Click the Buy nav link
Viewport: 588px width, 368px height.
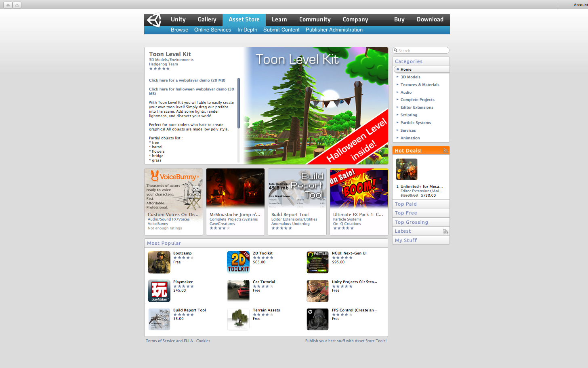click(399, 19)
